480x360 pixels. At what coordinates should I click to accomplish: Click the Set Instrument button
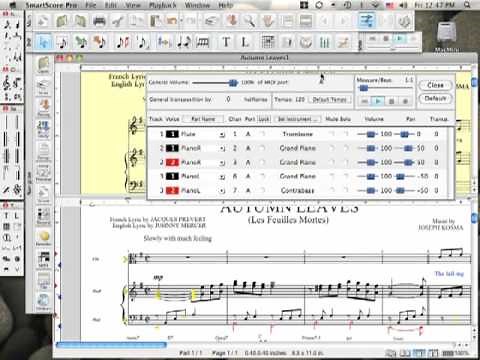pyautogui.click(x=297, y=119)
